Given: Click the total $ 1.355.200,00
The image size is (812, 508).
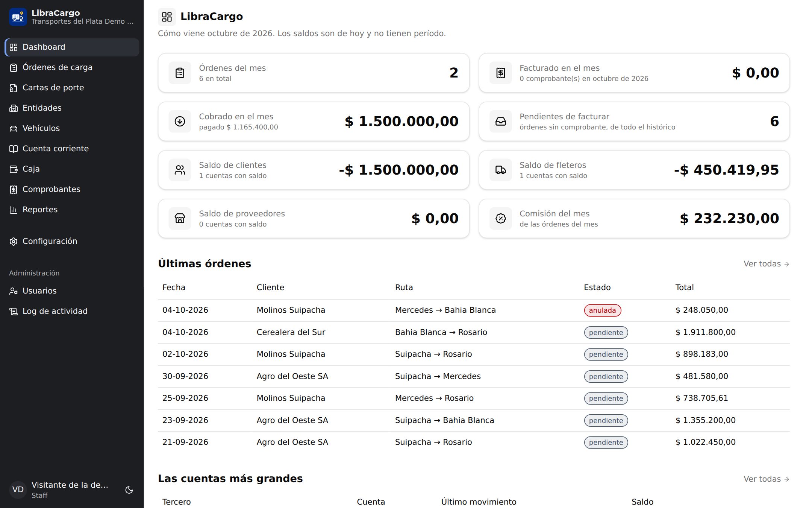Looking at the screenshot, I should tap(705, 420).
